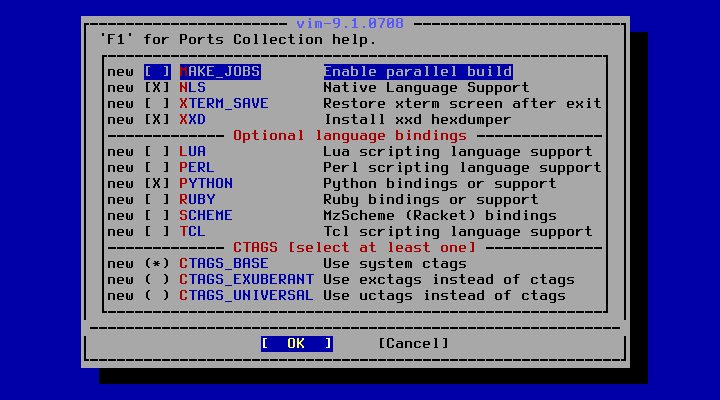Click the 'Optional language bindings' heading
This screenshot has height=400, width=720.
[x=350, y=136]
